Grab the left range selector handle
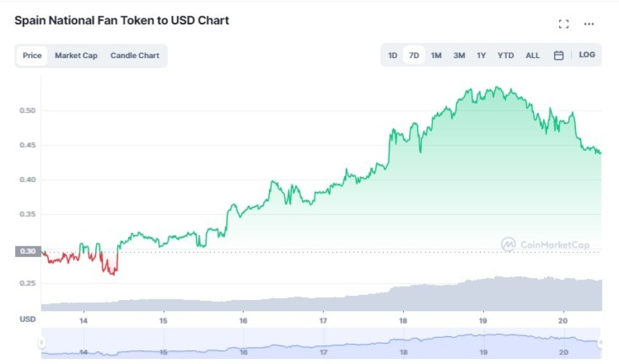Image resolution: width=619 pixels, height=364 pixels. pyautogui.click(x=41, y=343)
